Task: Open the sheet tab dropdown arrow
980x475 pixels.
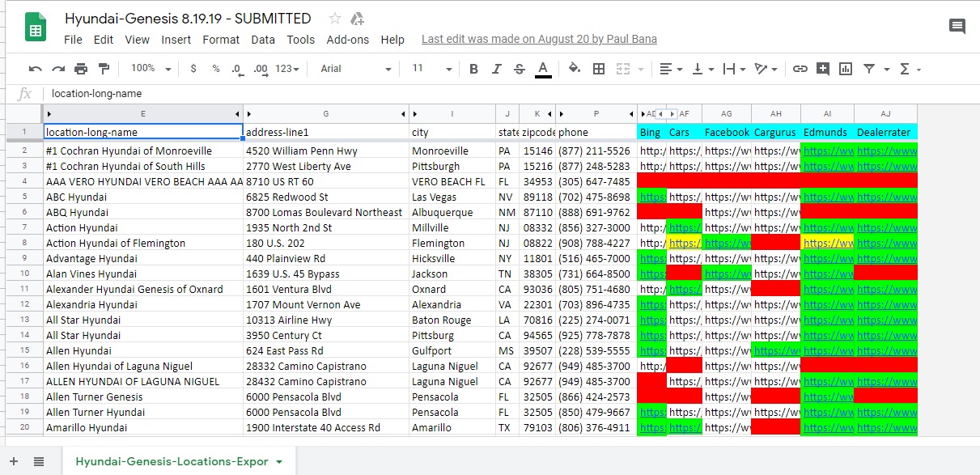Action: [x=279, y=462]
